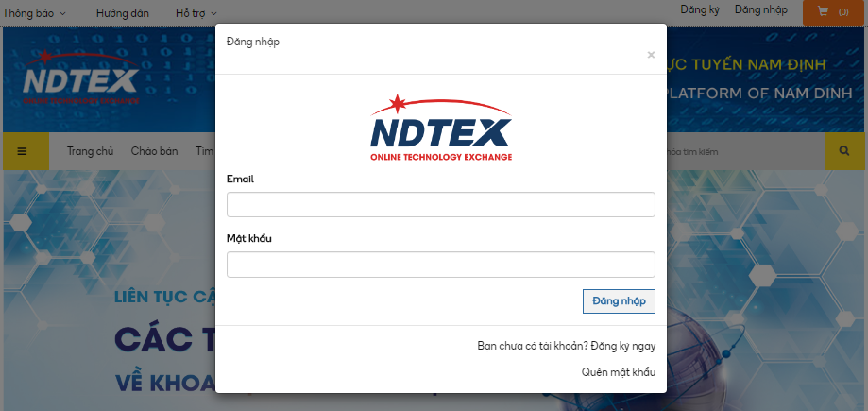Expand the Hỗ trợ dropdown
868x411 pixels.
(x=196, y=13)
